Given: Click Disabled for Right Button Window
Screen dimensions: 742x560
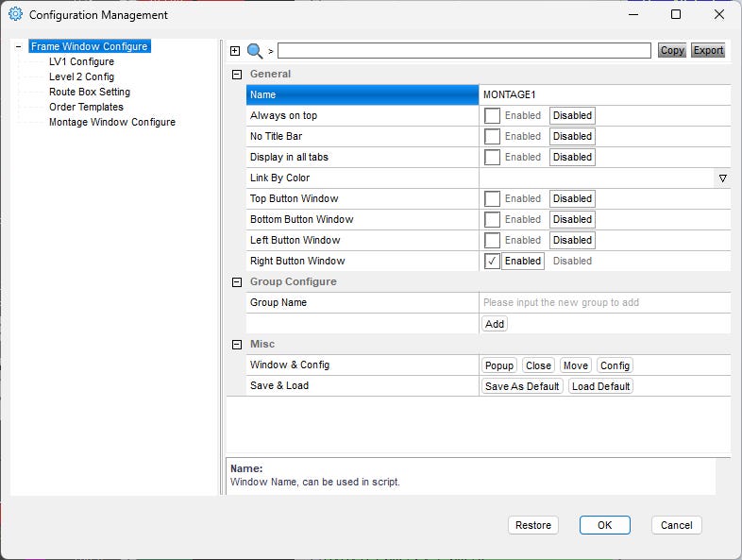Looking at the screenshot, I should (x=572, y=262).
